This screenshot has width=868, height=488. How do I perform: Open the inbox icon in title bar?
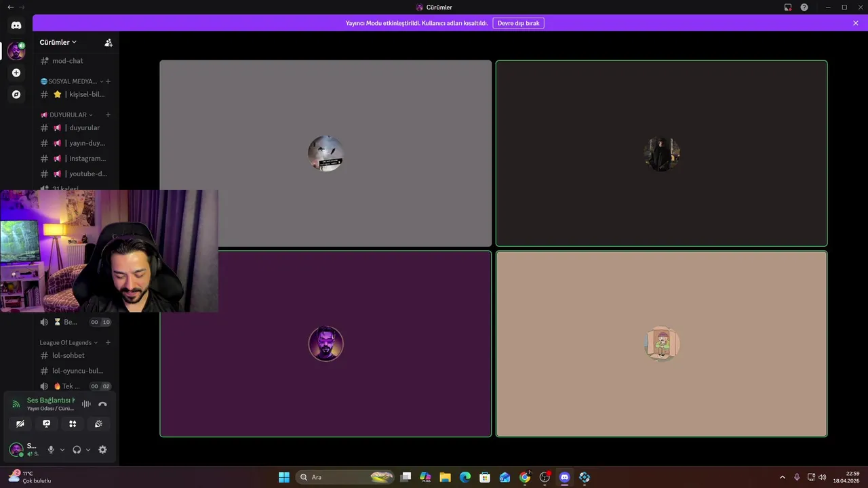(788, 7)
